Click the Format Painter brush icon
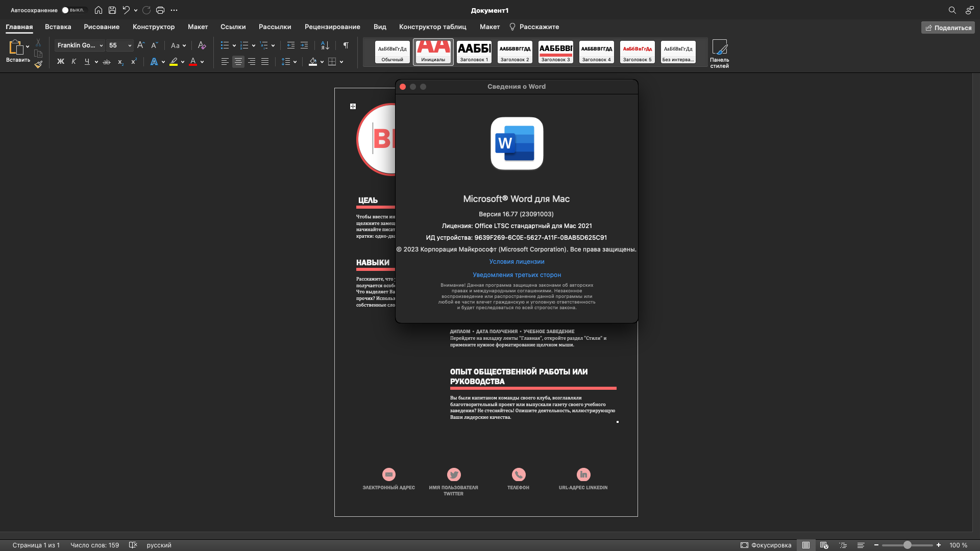 pos(38,64)
